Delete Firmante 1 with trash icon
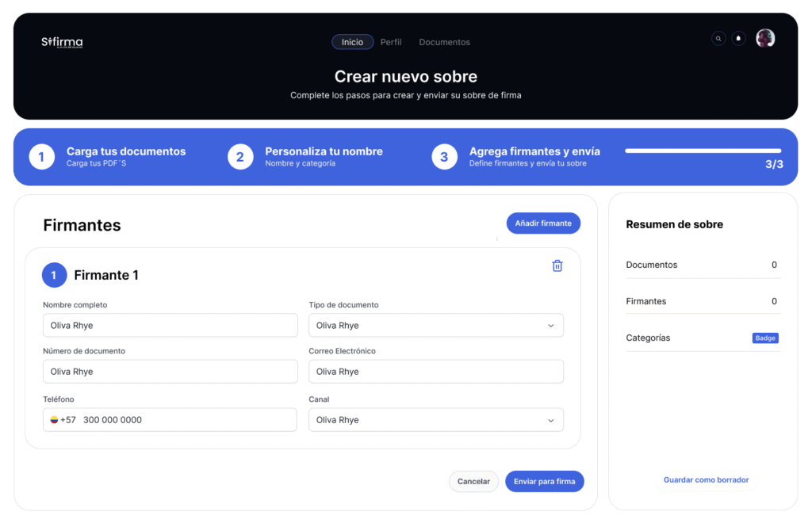 pos(557,266)
